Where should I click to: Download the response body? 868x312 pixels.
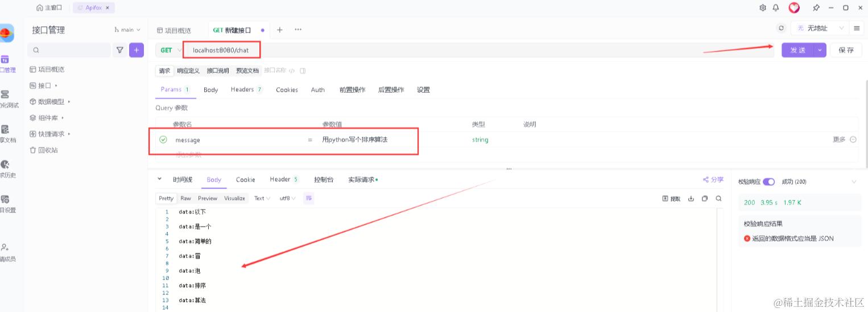tap(691, 199)
